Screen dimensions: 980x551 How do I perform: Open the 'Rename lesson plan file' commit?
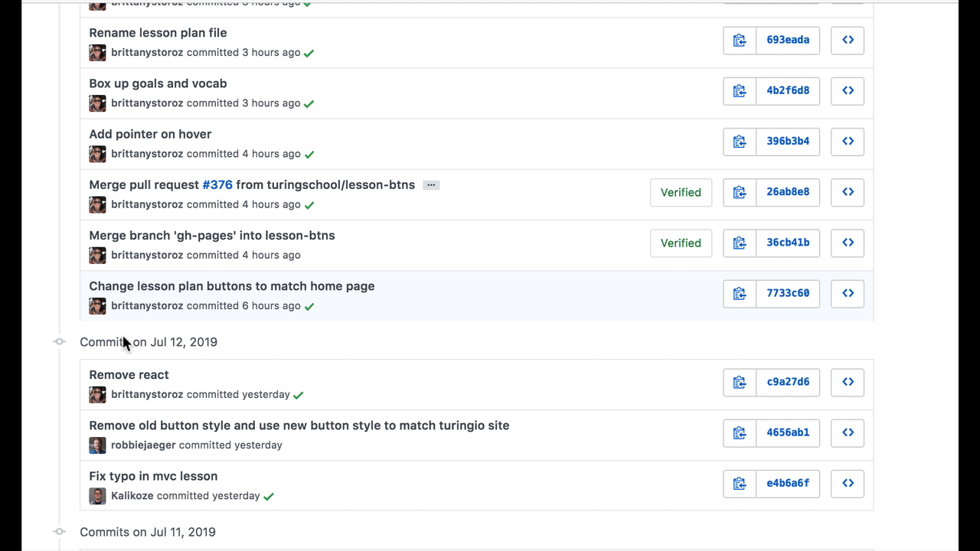pos(158,33)
